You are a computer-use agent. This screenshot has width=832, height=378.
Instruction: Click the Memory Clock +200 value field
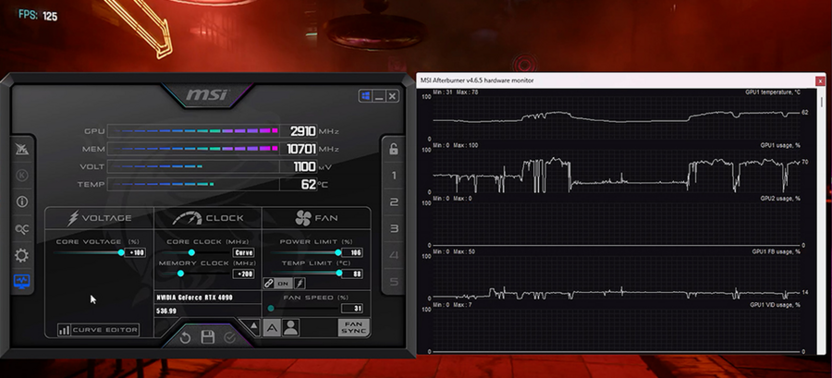pos(244,274)
